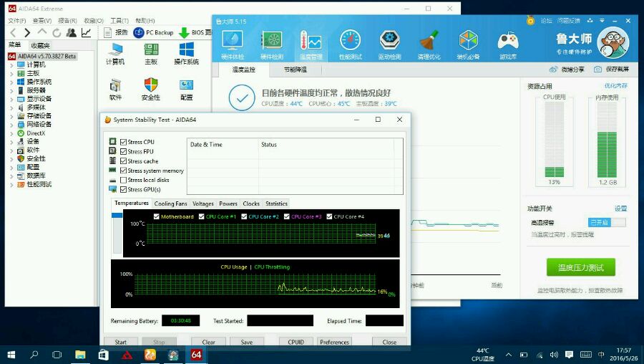This screenshot has width=644, height=364.
Task: Open 清理优化 broom icon
Action: pos(429,45)
